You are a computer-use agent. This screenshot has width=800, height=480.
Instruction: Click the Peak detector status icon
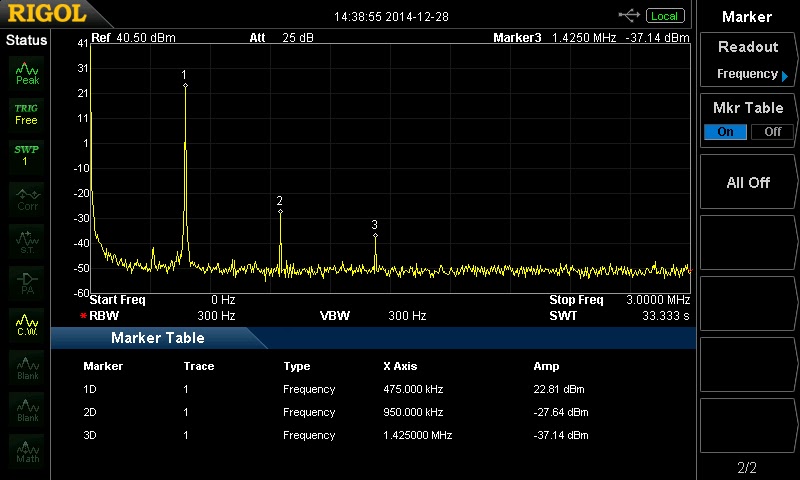pos(27,73)
